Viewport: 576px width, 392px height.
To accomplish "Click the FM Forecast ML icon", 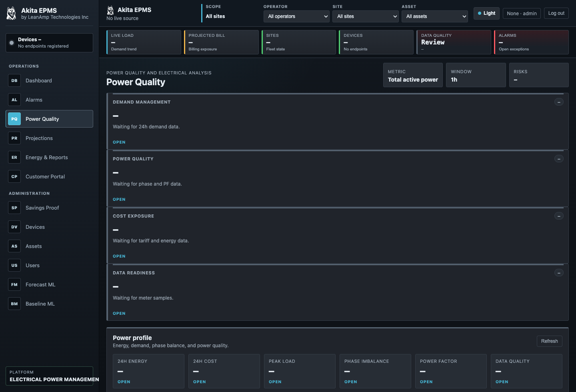I will pyautogui.click(x=14, y=284).
